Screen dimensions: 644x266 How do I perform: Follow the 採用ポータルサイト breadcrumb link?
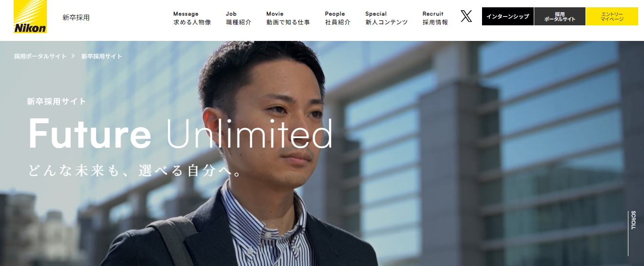[40, 57]
